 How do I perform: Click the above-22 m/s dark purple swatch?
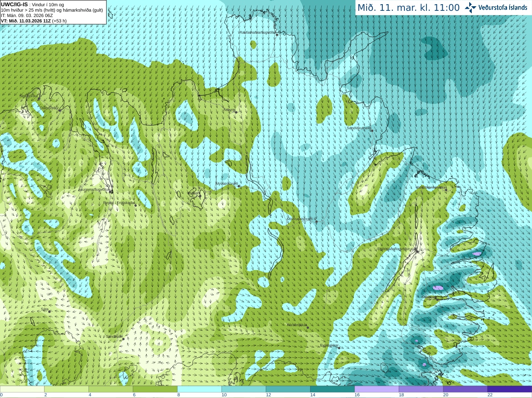coord(510,389)
